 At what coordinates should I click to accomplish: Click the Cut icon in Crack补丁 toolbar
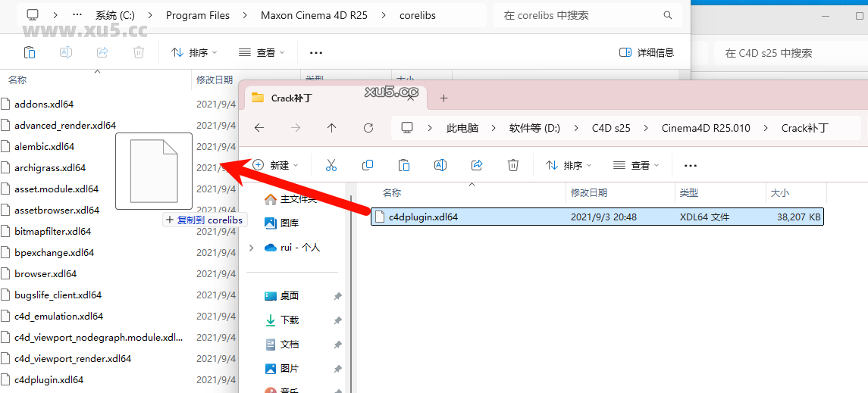(331, 165)
